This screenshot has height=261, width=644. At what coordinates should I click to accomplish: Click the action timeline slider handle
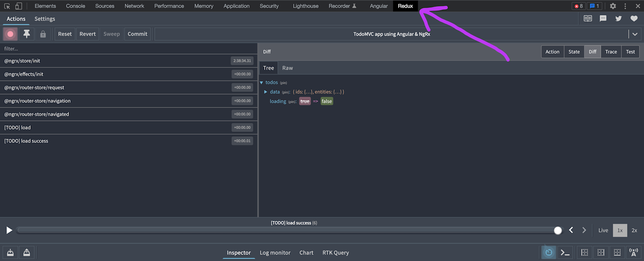558,230
